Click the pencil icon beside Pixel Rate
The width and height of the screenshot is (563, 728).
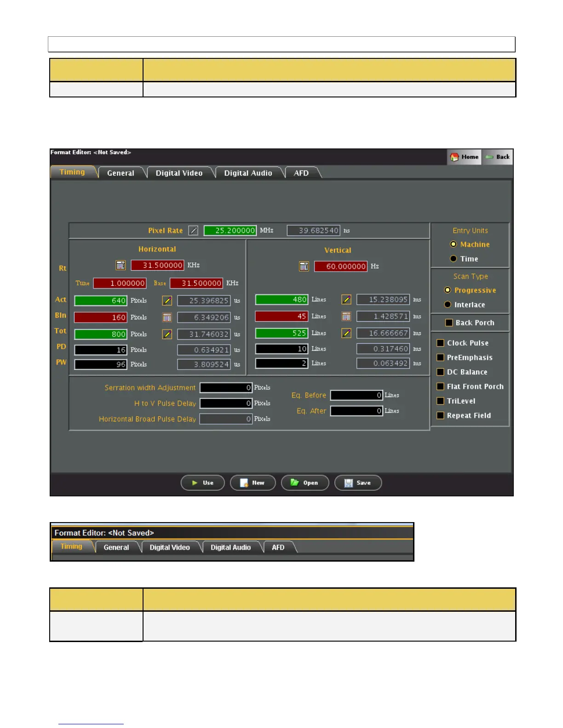coord(193,230)
